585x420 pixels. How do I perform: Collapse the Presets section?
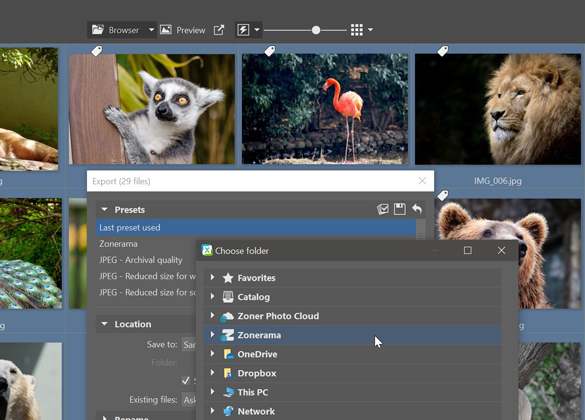[104, 210]
